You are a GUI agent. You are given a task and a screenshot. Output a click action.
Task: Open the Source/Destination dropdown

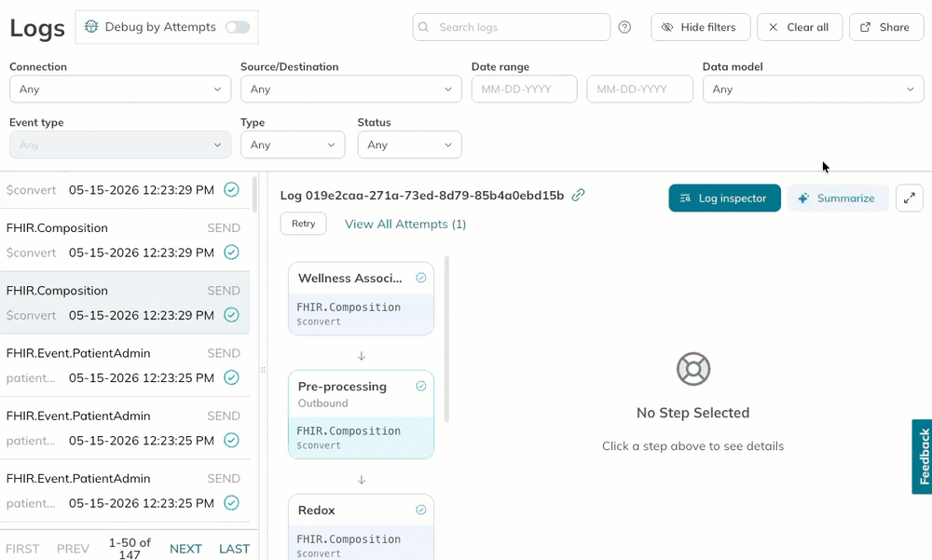tap(350, 89)
